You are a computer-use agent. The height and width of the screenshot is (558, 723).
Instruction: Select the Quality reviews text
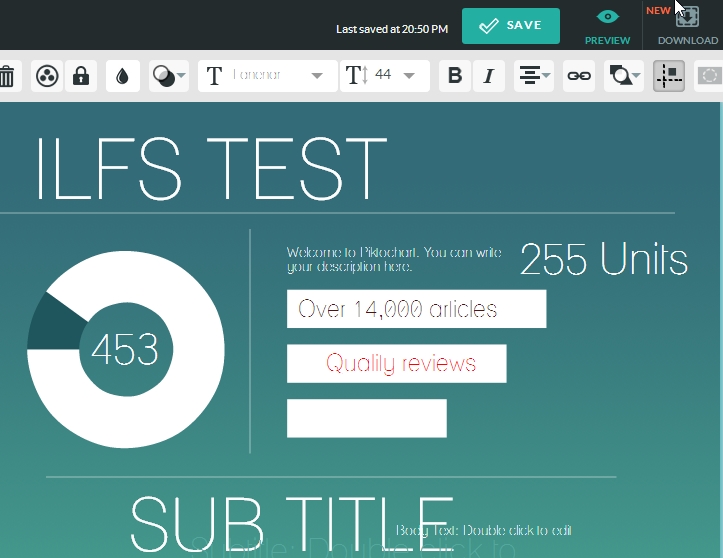[401, 363]
